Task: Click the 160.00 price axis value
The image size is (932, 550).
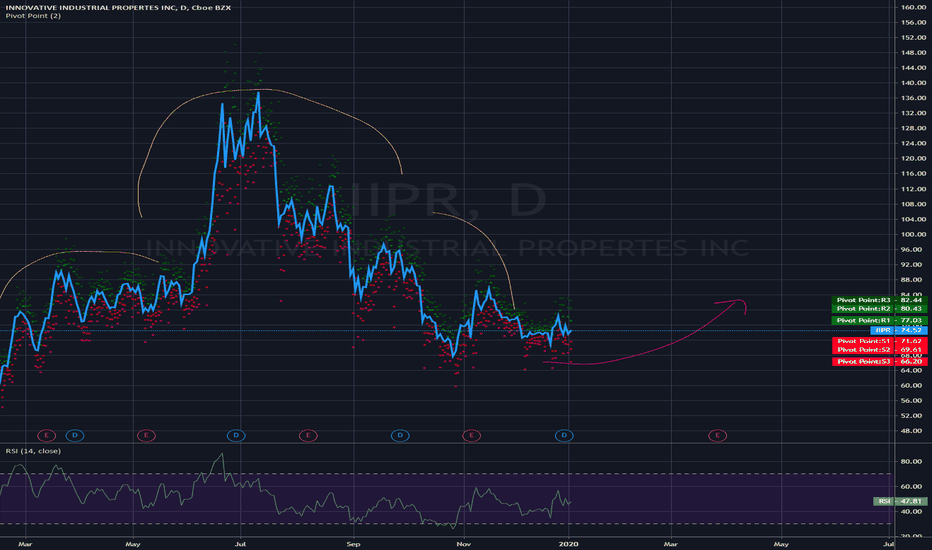Action: pos(913,7)
